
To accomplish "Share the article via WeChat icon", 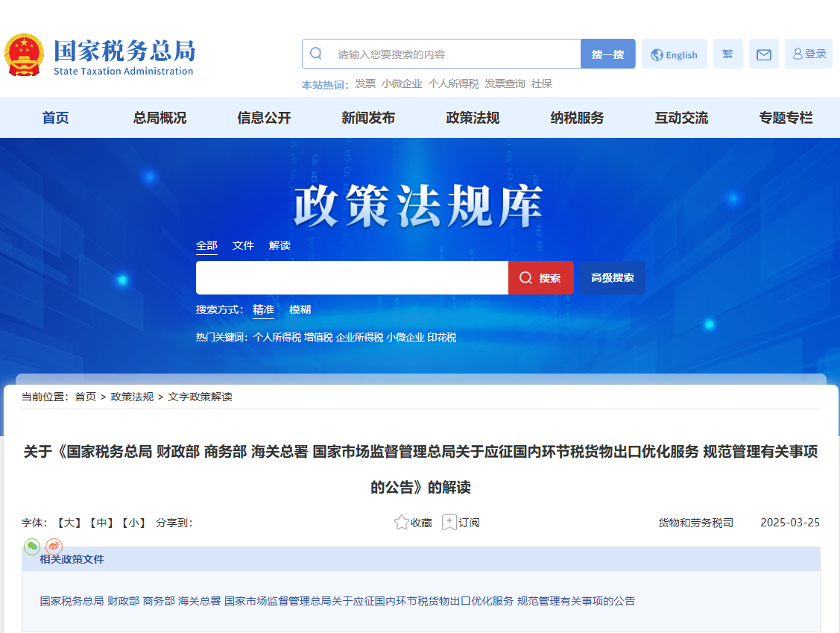I will pos(32,547).
